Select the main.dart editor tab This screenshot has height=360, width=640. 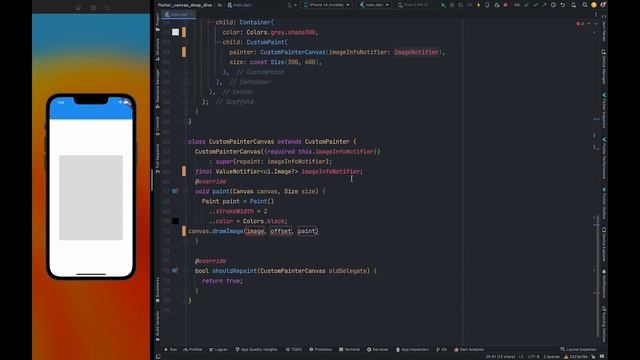(177, 14)
